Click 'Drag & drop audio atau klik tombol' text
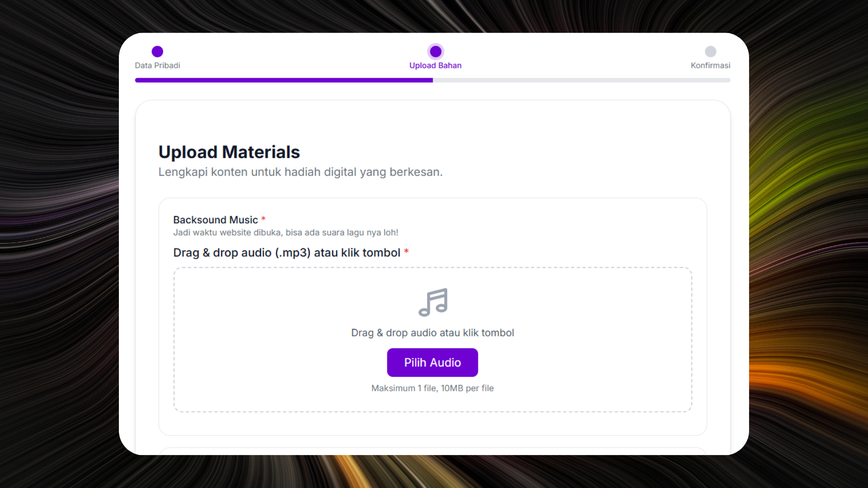 tap(433, 333)
